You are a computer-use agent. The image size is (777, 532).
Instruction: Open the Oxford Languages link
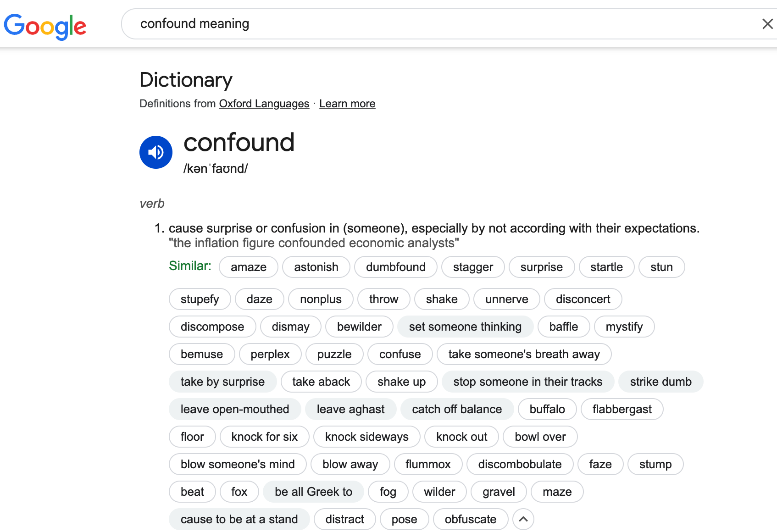264,104
